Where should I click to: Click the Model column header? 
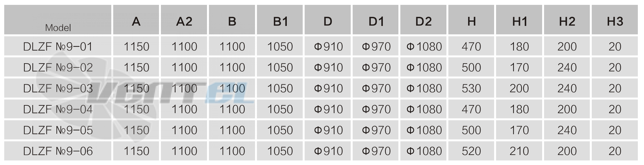click(58, 20)
